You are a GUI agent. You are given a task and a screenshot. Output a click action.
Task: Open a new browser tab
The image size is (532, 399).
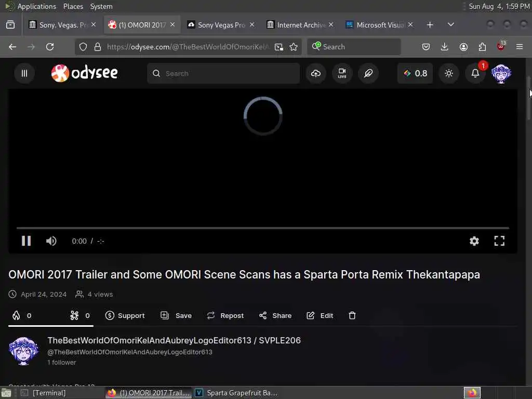430,25
